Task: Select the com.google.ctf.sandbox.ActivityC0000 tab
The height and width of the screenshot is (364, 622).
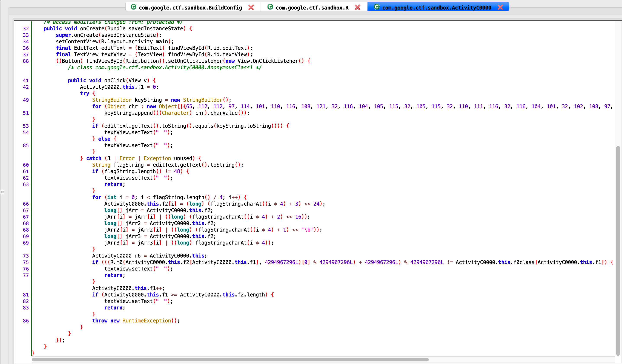Action: click(438, 7)
